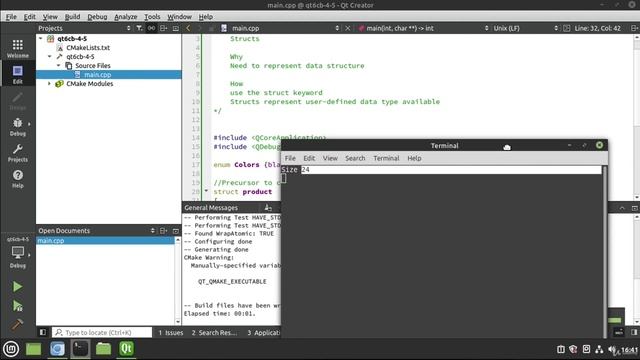Image resolution: width=640 pixels, height=360 pixels.
Task: Open the Tools menu
Action: pyautogui.click(x=152, y=17)
